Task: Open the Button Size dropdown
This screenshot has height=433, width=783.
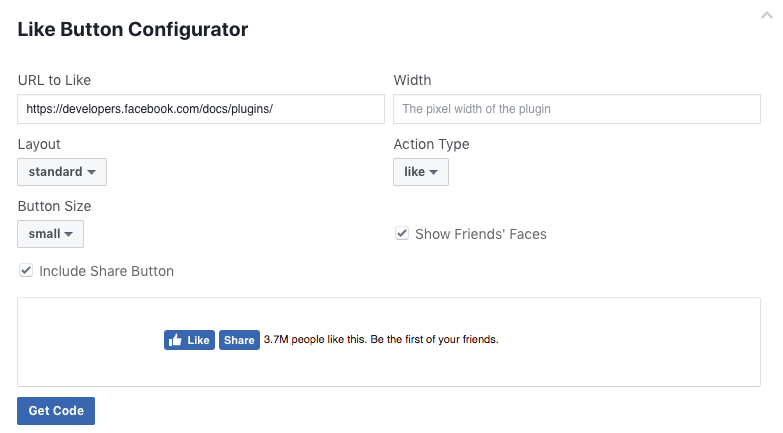Action: pyautogui.click(x=50, y=234)
